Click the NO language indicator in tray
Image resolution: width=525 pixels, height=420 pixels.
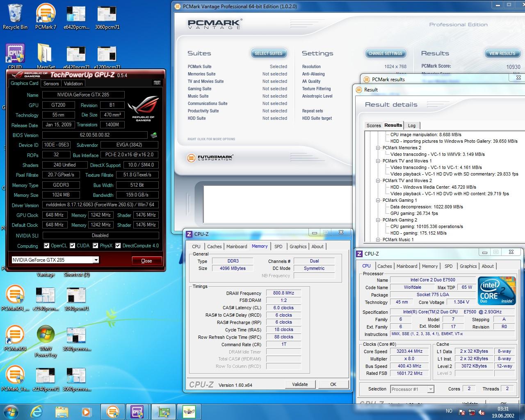[x=449, y=411]
